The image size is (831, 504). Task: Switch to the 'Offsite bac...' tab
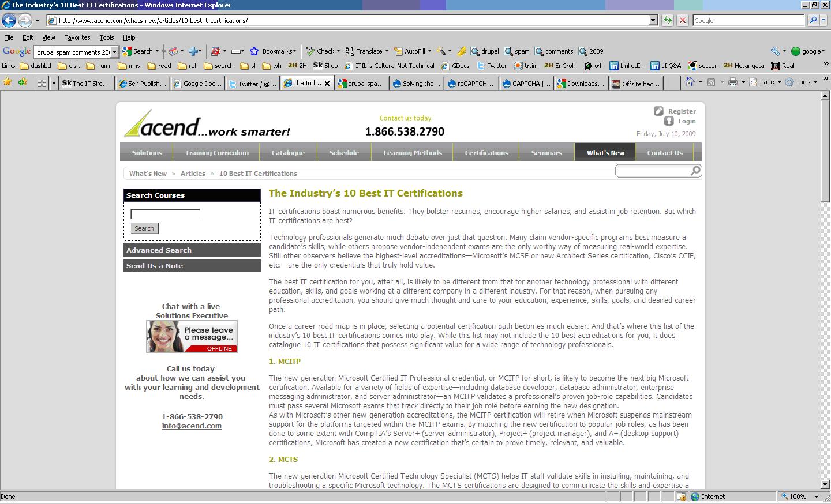[637, 84]
